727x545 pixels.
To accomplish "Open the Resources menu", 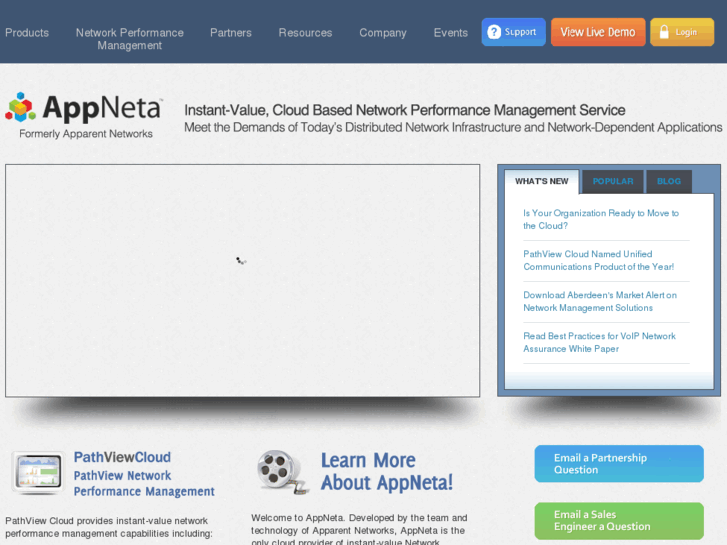I will coord(306,33).
